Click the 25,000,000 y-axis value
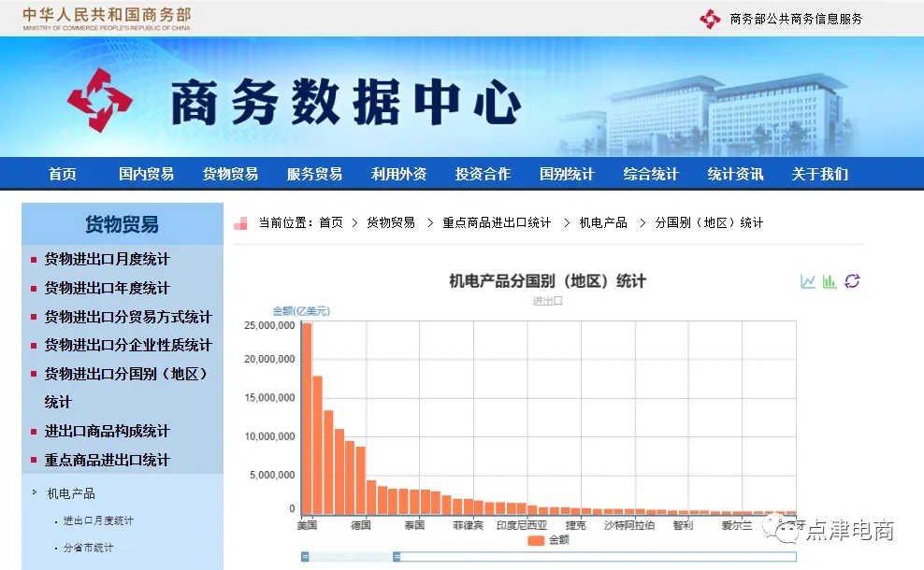 click(269, 325)
